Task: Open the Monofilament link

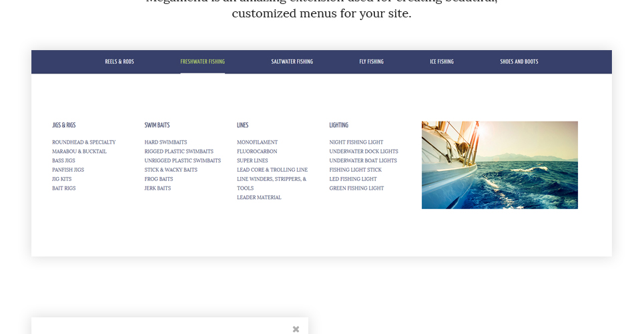Action: tap(257, 142)
